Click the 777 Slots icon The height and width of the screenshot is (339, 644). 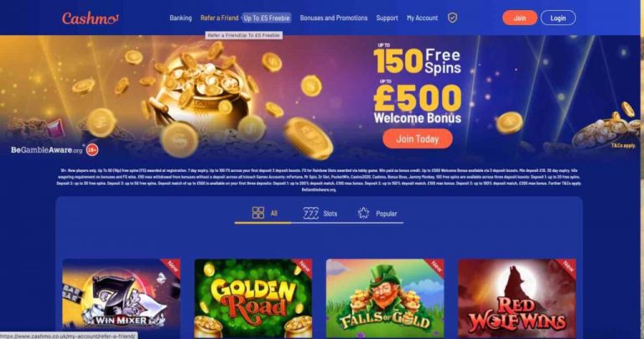pos(311,213)
